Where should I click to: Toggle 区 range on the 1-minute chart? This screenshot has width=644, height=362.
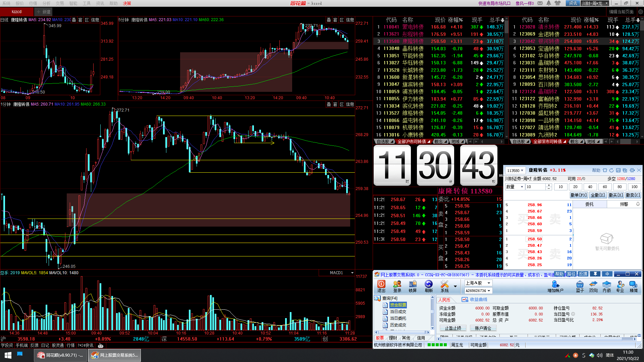pos(342,105)
